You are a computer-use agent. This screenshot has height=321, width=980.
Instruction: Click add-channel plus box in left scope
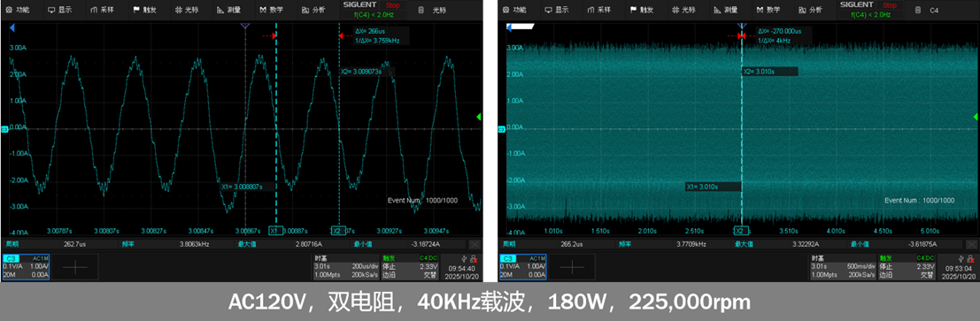pos(75,267)
